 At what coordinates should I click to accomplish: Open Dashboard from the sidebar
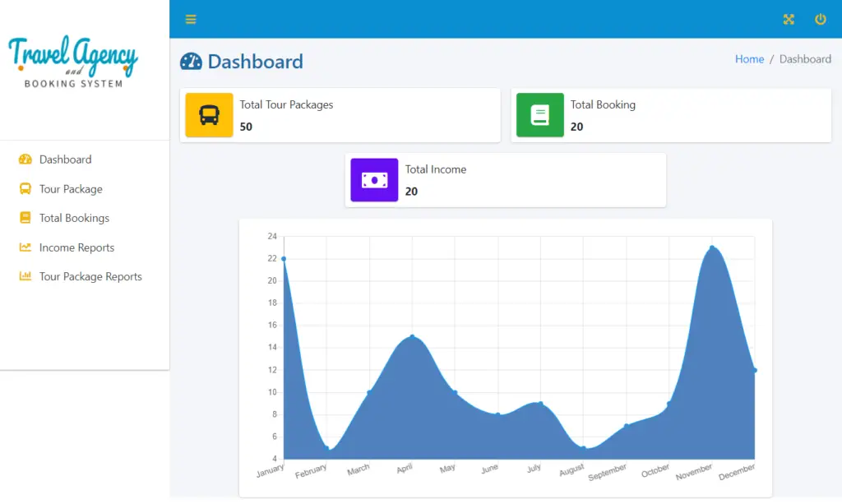tap(65, 160)
